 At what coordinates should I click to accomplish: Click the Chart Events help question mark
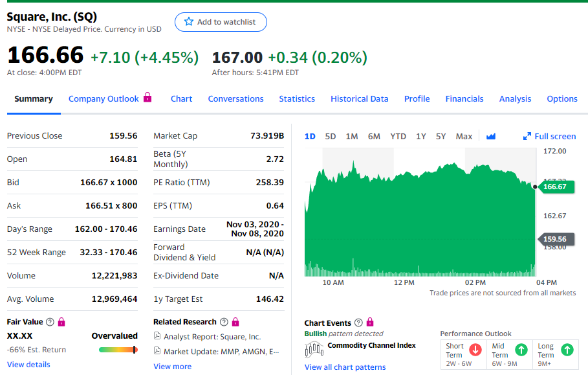pos(358,323)
